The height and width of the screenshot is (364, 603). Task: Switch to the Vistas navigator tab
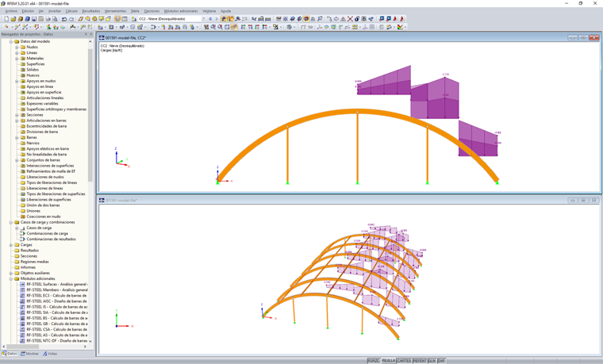pos(50,354)
